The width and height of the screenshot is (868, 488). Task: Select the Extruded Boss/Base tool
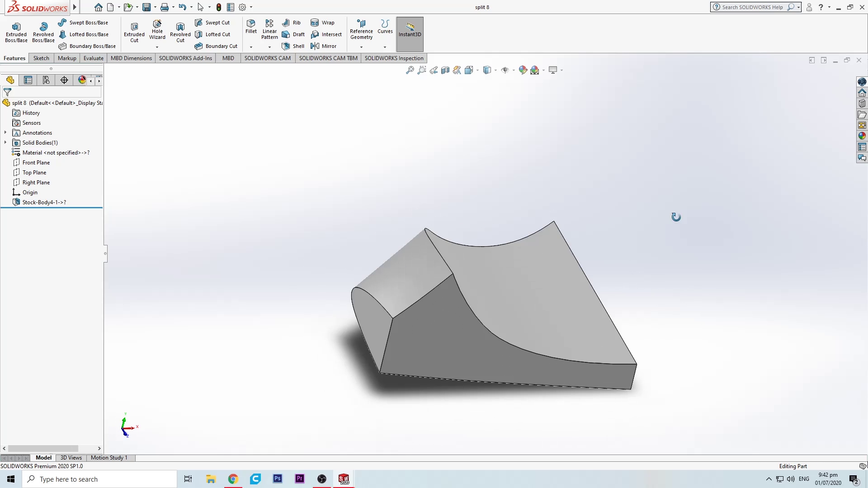click(x=16, y=33)
